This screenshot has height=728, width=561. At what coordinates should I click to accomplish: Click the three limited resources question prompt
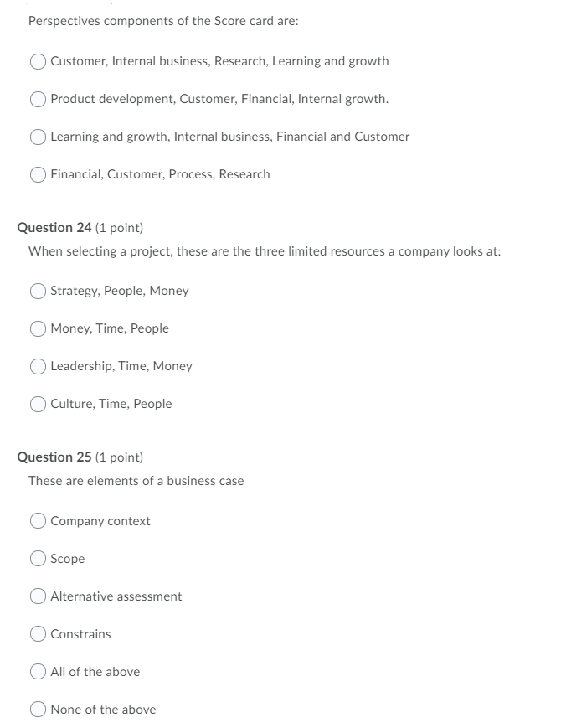coord(265,250)
